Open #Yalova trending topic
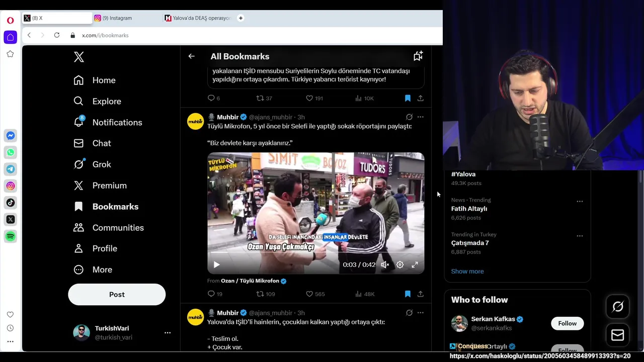 (463, 174)
